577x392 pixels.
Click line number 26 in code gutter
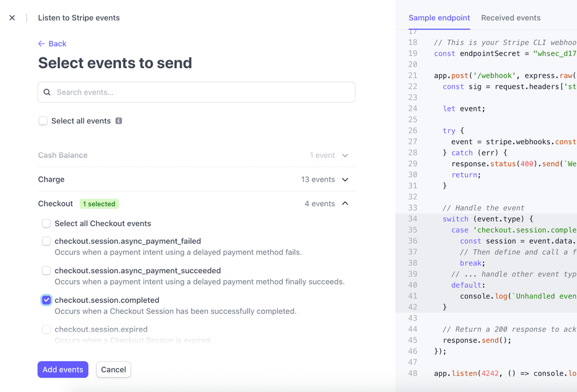pyautogui.click(x=413, y=130)
